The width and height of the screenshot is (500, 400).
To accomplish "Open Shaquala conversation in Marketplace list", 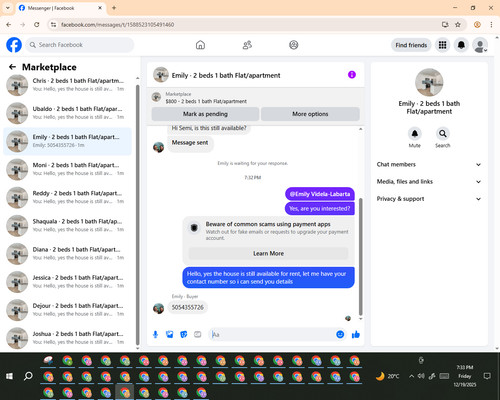I will click(x=68, y=226).
